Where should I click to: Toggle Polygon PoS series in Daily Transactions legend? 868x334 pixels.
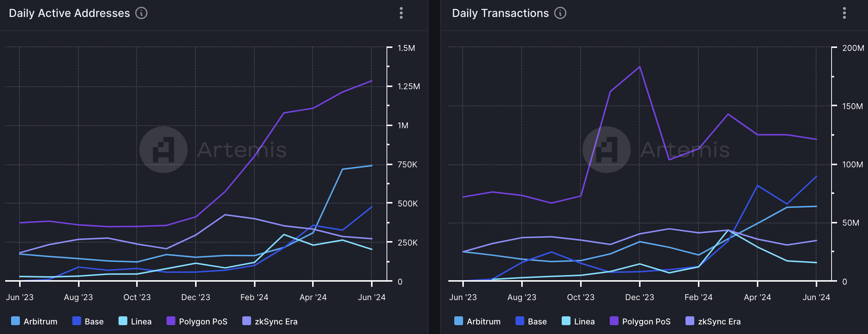click(x=640, y=321)
